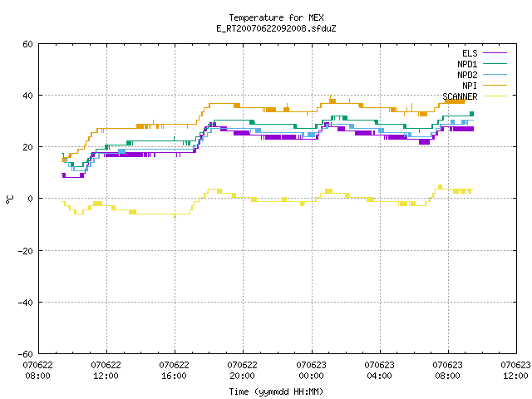532x399 pixels.
Task: Click the x-axis label '070622 16:00'
Action: (x=174, y=371)
